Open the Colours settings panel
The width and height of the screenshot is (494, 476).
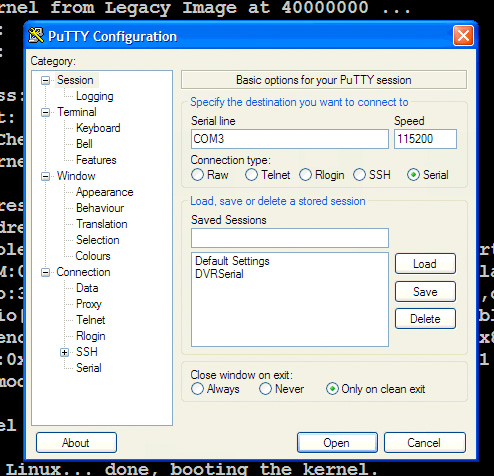93,256
